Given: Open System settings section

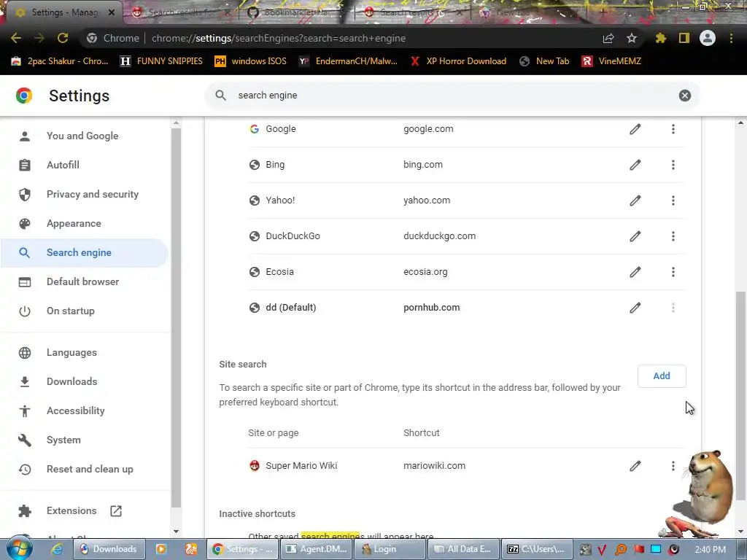Looking at the screenshot, I should pos(85,440).
